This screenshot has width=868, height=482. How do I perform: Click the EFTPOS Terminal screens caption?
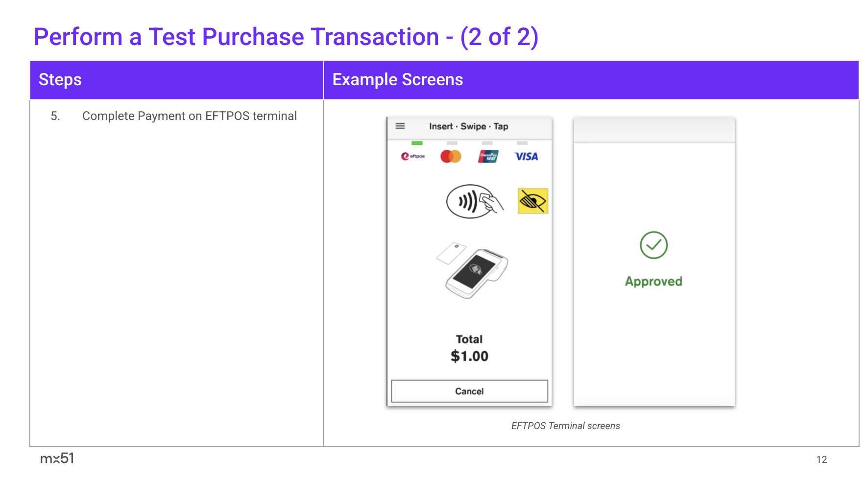pos(565,426)
